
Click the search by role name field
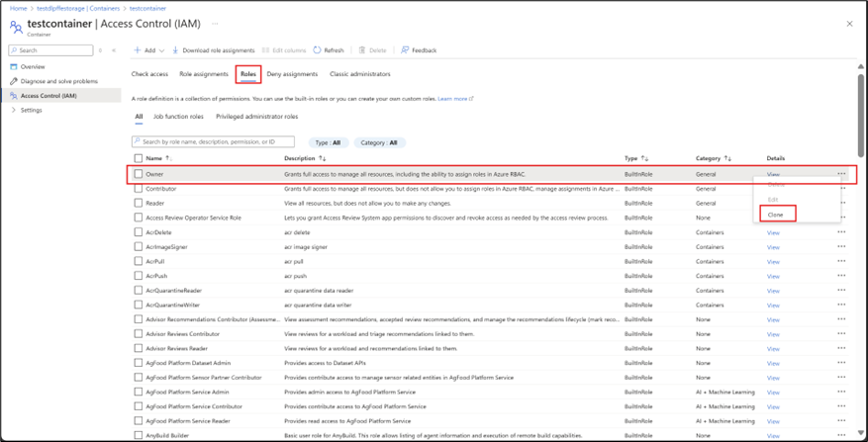coord(213,142)
